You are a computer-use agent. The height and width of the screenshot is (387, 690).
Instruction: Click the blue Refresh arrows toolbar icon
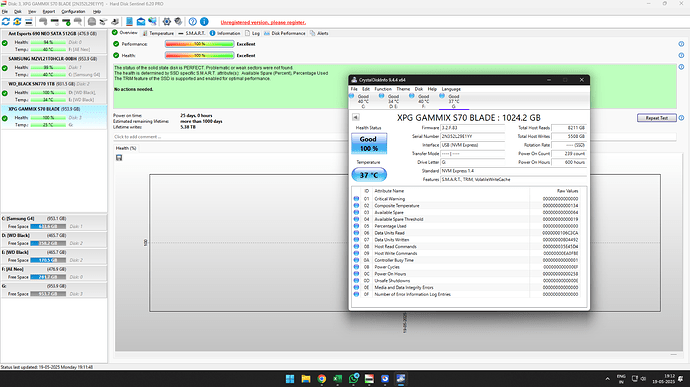coord(6,21)
